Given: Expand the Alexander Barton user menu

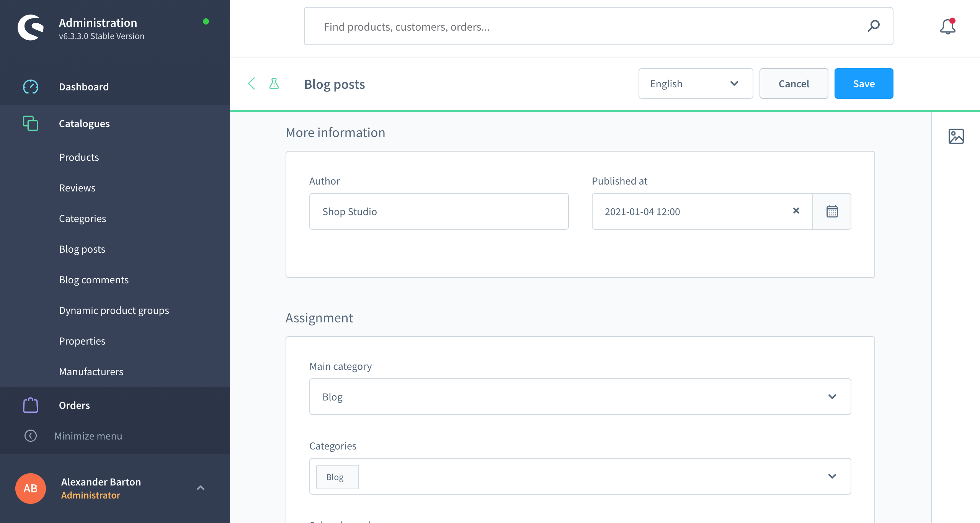Looking at the screenshot, I should coord(200,488).
